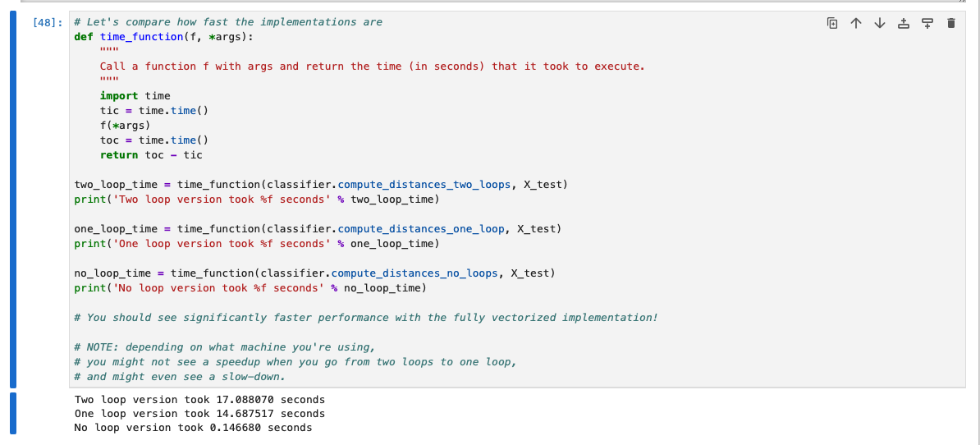
Task: Click the NOTE comment about machine speed
Action: (x=225, y=346)
